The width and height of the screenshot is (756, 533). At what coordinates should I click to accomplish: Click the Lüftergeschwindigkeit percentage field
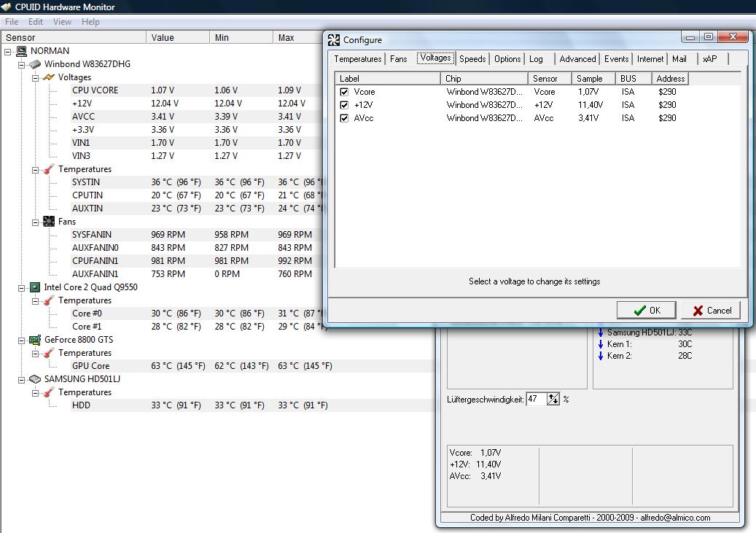click(x=536, y=400)
